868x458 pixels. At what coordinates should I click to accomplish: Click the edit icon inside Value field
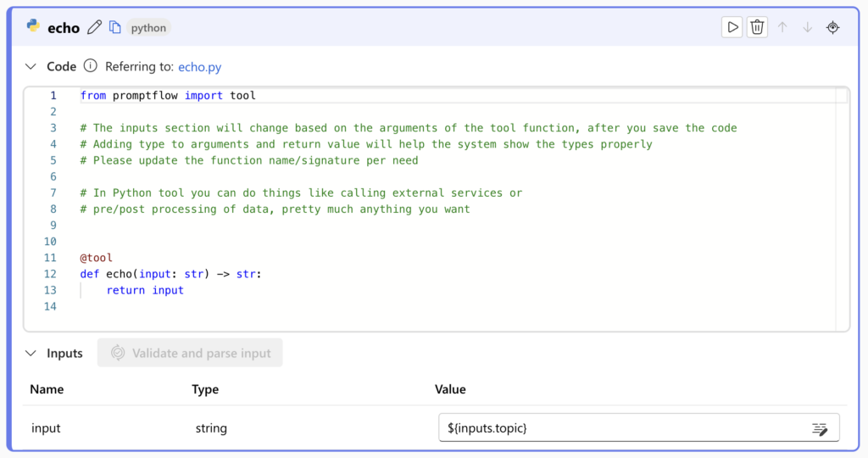819,428
